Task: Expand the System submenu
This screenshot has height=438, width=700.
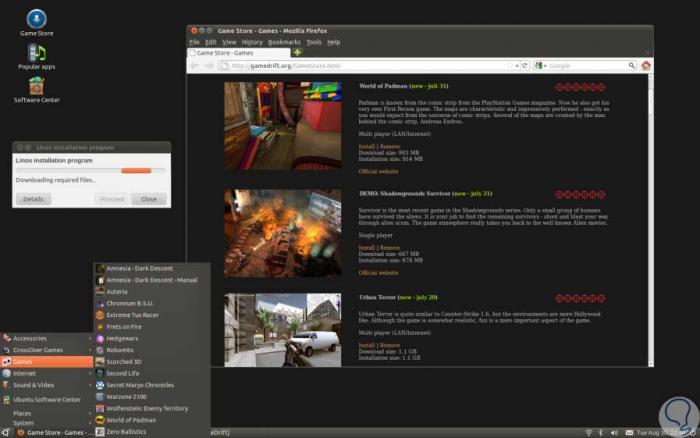Action: [x=46, y=422]
